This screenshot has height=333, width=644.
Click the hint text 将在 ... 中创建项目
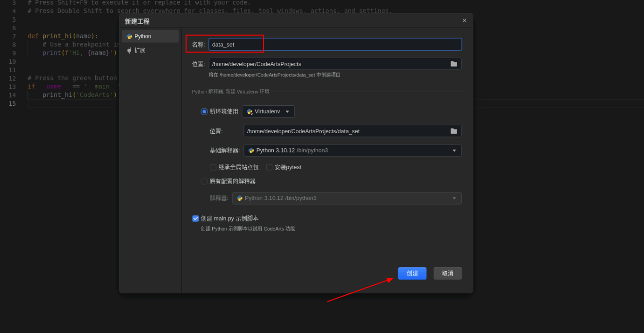275,75
